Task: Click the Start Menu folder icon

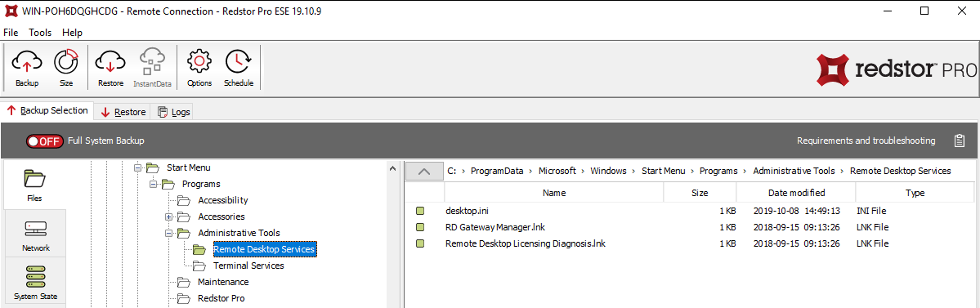Action: coord(152,168)
